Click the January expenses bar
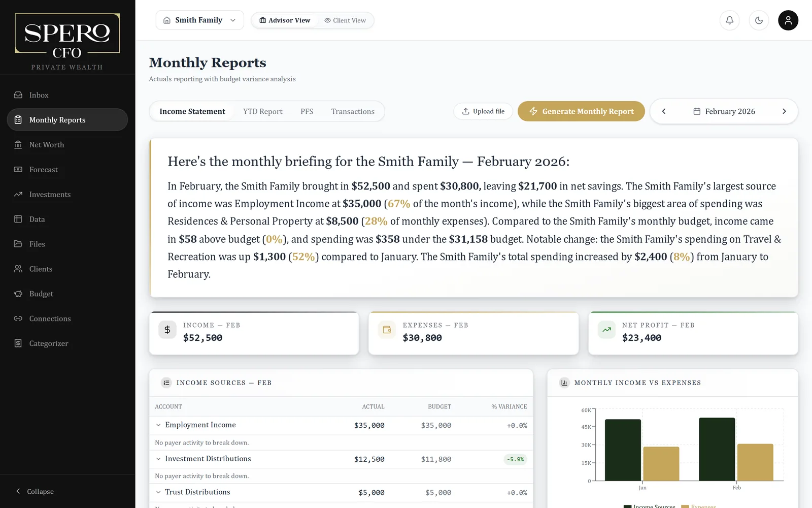The height and width of the screenshot is (508, 812). (x=661, y=464)
